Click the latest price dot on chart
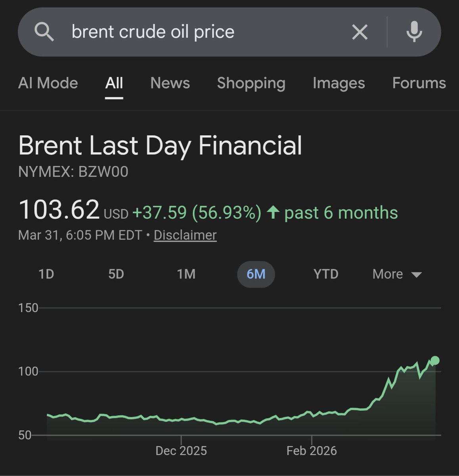Viewport: 459px width, 476px height. pyautogui.click(x=435, y=360)
